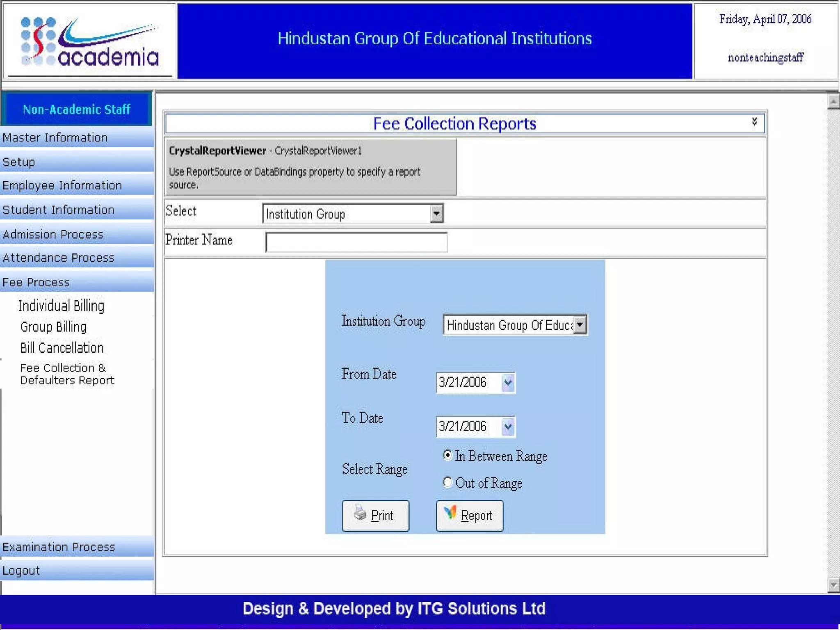Select the Out of Range radio option

coord(447,482)
